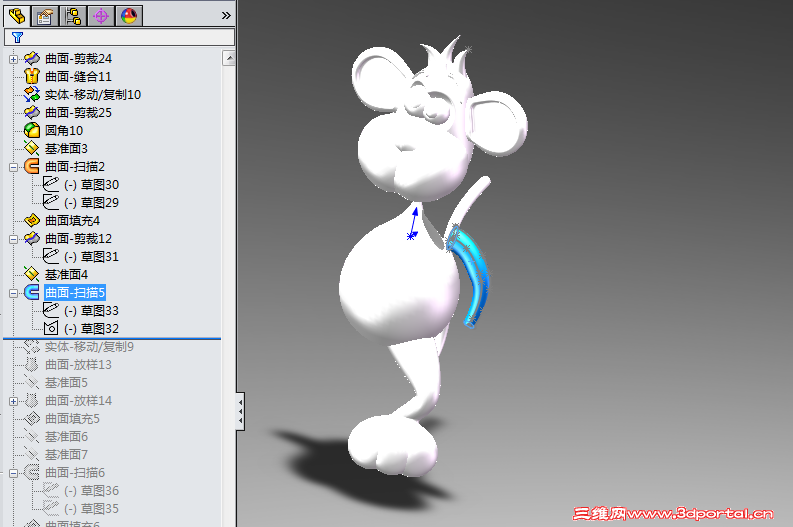Click the 基准面3 plane icon
The image size is (793, 527).
(31, 148)
